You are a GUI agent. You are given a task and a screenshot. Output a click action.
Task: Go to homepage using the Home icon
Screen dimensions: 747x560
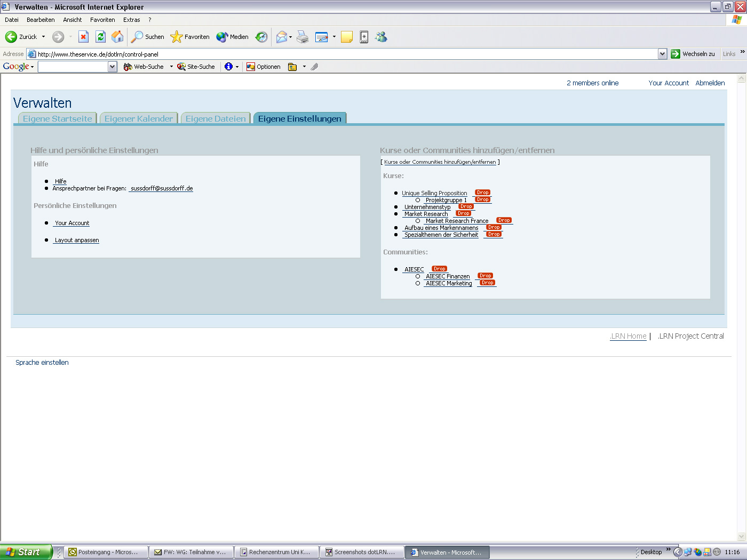pyautogui.click(x=117, y=37)
